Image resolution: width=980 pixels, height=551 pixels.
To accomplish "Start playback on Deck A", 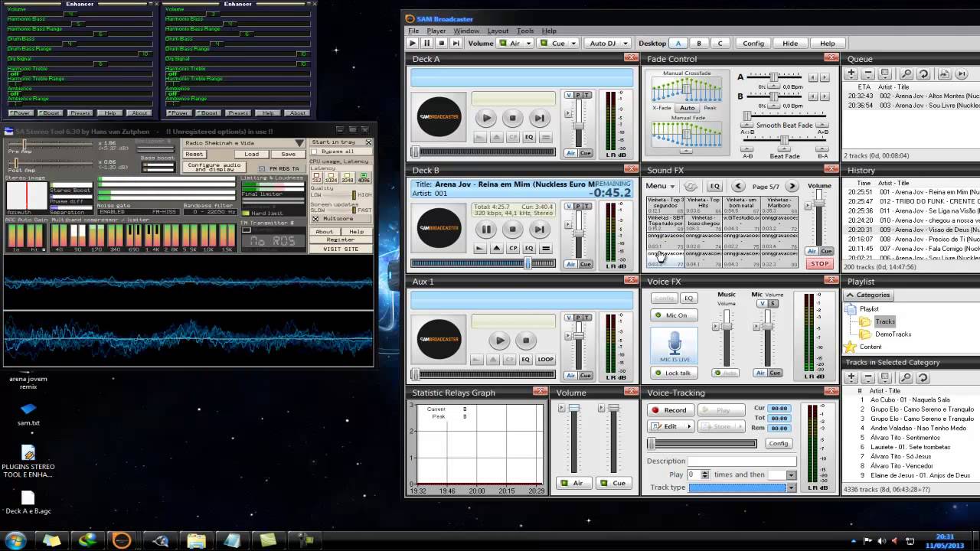I will [486, 118].
